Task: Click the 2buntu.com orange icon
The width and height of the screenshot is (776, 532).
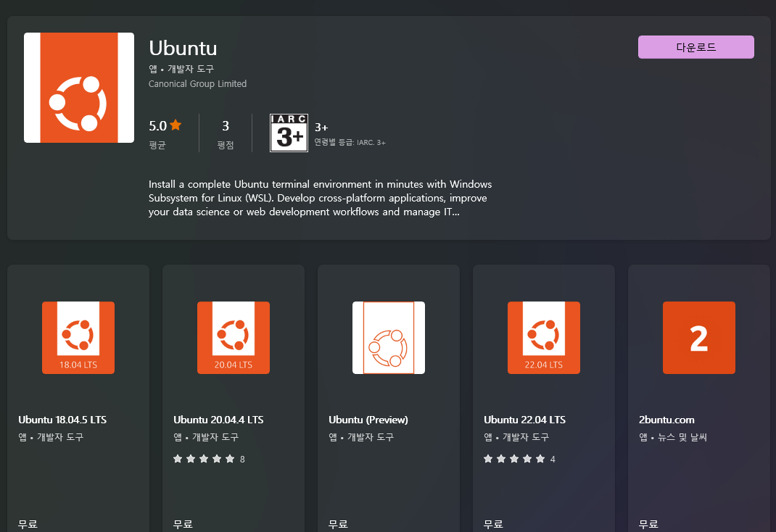Action: [x=699, y=338]
